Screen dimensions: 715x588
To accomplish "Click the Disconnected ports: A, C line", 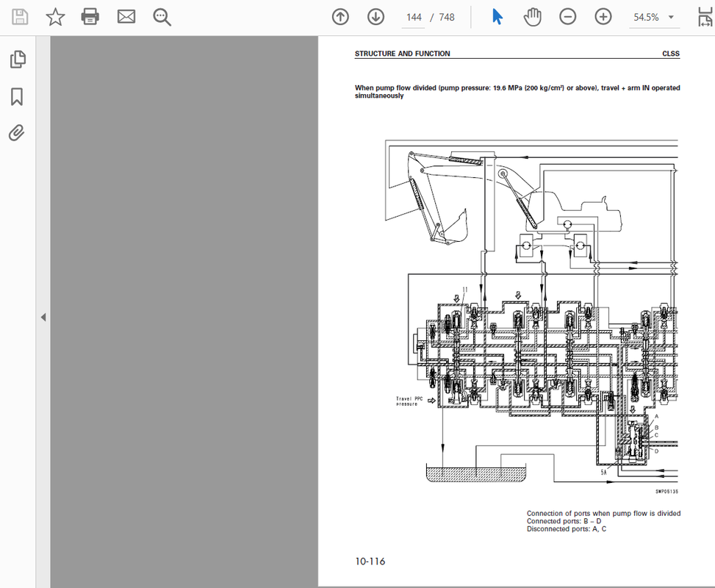I will 567,528.
